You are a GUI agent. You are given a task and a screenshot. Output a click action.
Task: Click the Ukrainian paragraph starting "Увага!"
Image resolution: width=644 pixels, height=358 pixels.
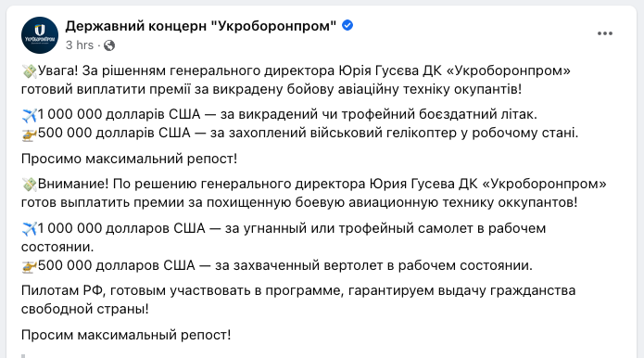coord(297,80)
